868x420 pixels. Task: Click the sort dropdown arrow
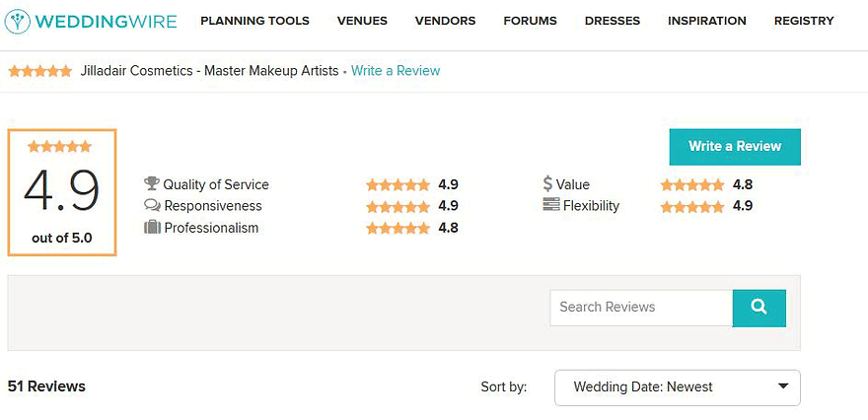point(783,386)
